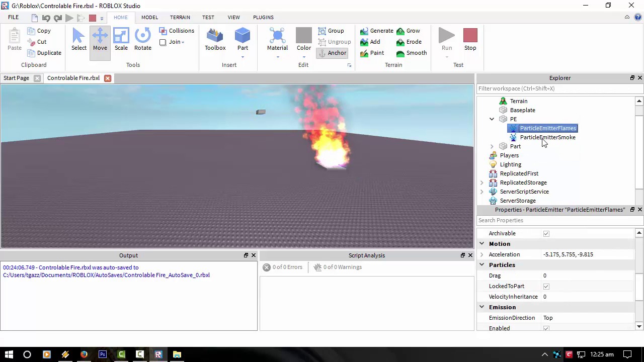Open the Windows Start menu
644x362 pixels.
click(x=9, y=354)
